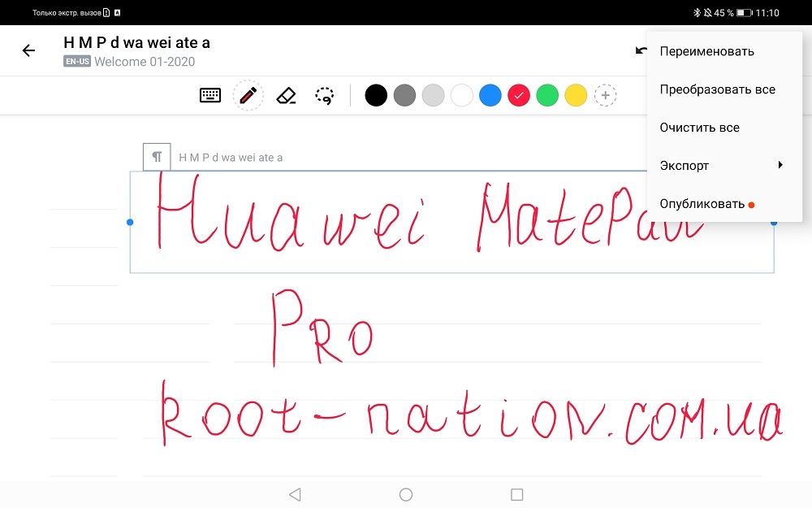812x508 pixels.
Task: Choose the light gray ink color
Action: 433,95
